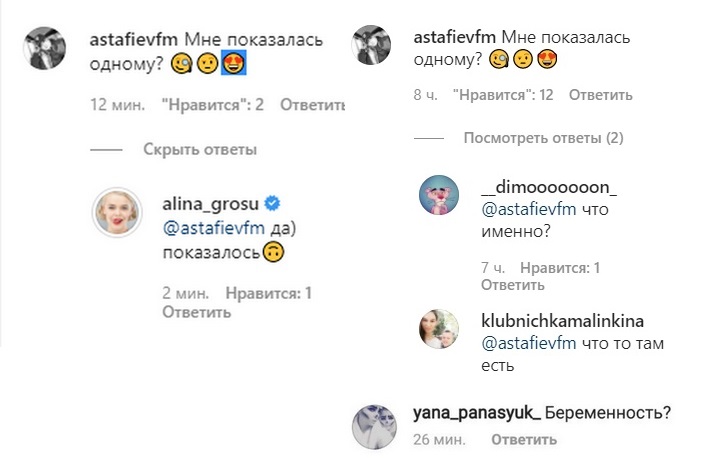Reply to left astafievfm comment
Image resolution: width=713 pixels, height=472 pixels.
313,105
